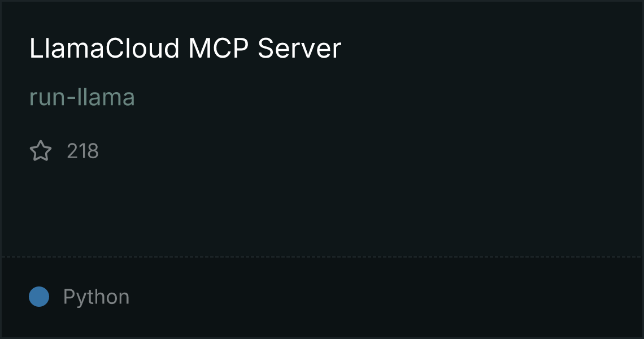Click the word LlamaCloud in the heading
This screenshot has width=644, height=339.
coord(105,48)
